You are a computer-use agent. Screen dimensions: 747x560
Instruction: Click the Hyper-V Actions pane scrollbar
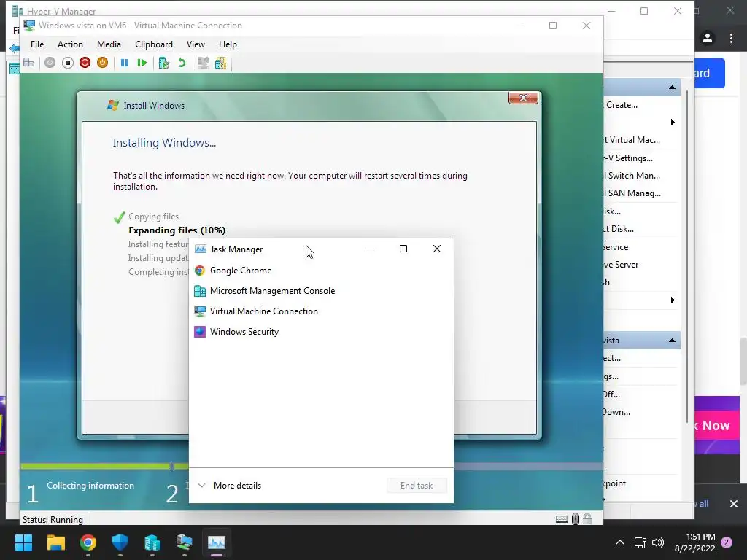click(687, 257)
